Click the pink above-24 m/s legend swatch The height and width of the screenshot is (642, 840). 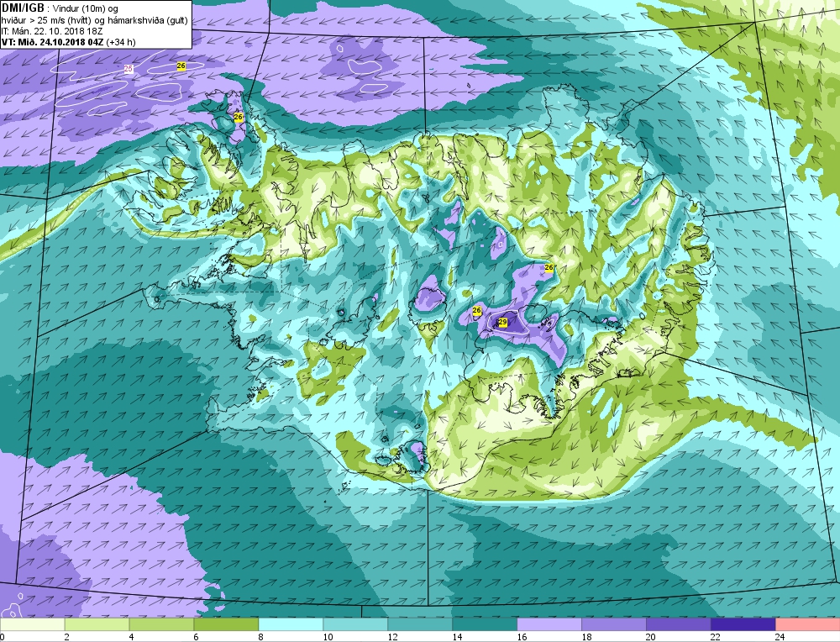pos(807,624)
